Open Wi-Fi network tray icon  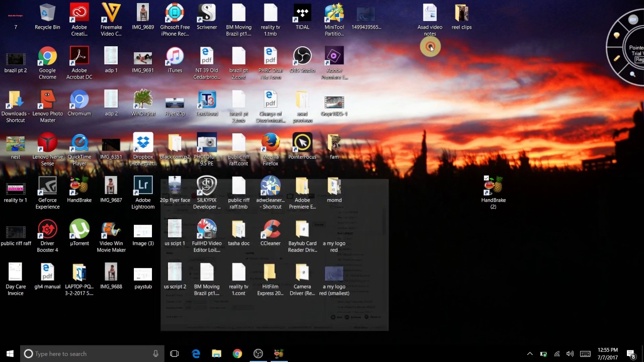(557, 354)
